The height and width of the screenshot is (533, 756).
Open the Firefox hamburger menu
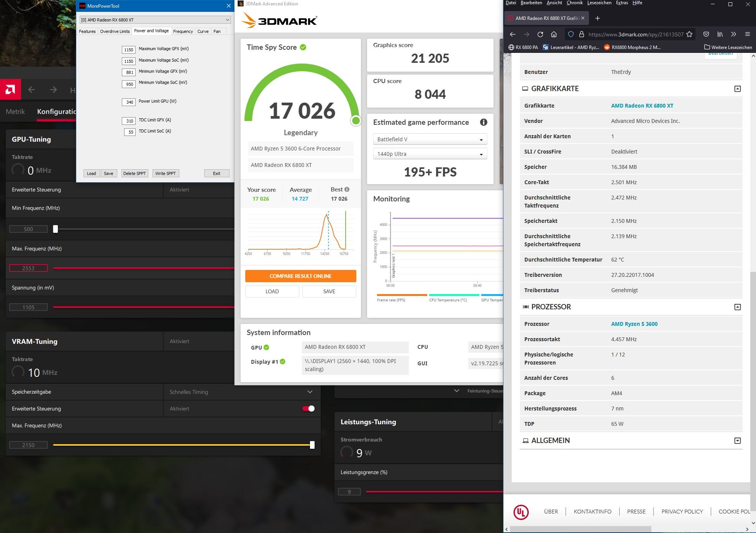[x=747, y=34]
